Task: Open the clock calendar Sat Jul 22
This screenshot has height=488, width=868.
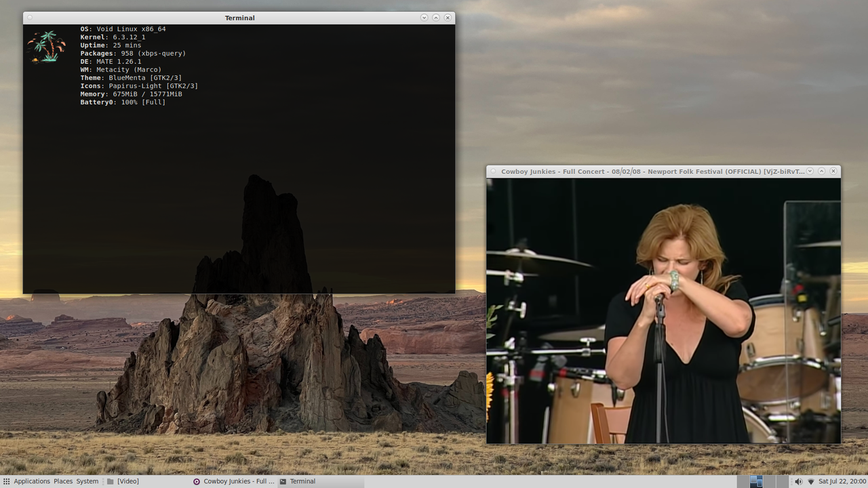Action: point(842,481)
